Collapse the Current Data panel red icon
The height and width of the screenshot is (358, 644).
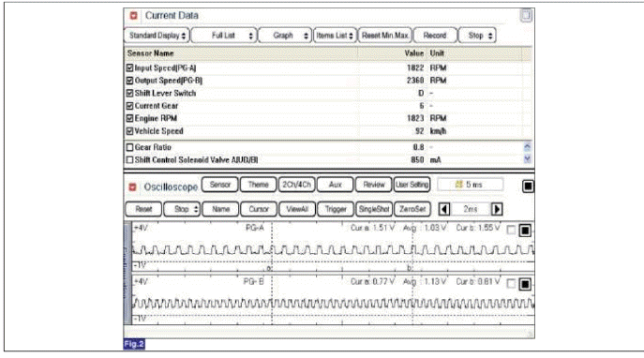(133, 16)
